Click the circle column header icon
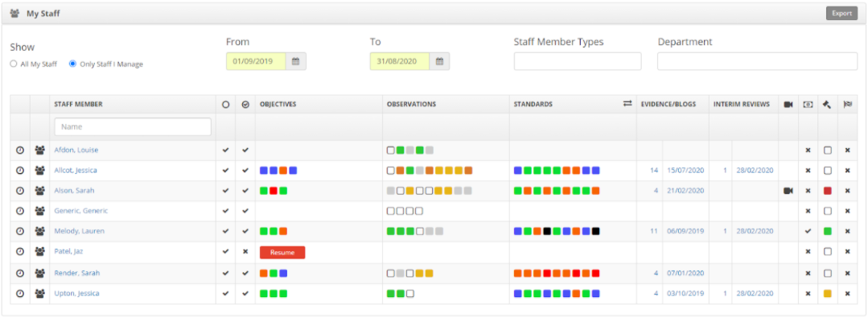The image size is (868, 318). (225, 104)
